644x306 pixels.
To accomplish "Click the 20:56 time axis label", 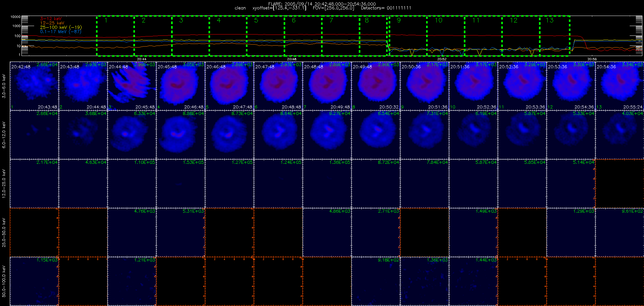I will [x=592, y=59].
